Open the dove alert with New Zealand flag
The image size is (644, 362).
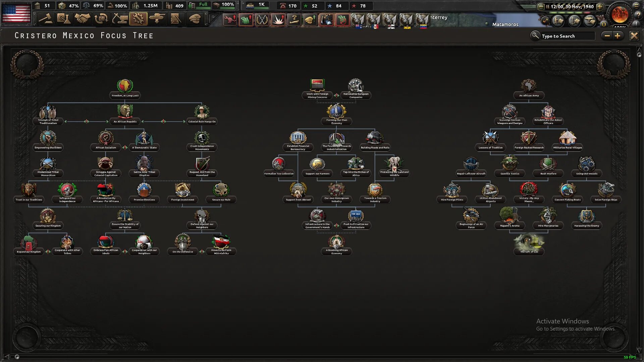[x=358, y=21]
